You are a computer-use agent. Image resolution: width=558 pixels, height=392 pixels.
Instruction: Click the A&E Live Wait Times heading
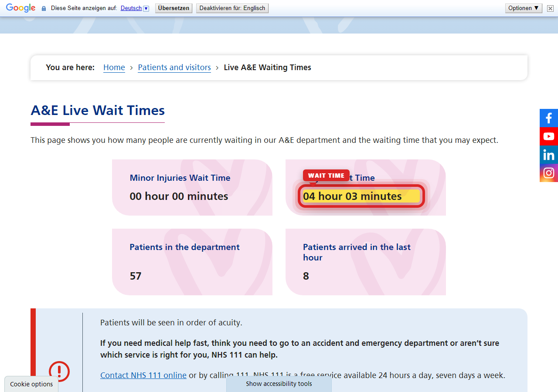pyautogui.click(x=98, y=110)
